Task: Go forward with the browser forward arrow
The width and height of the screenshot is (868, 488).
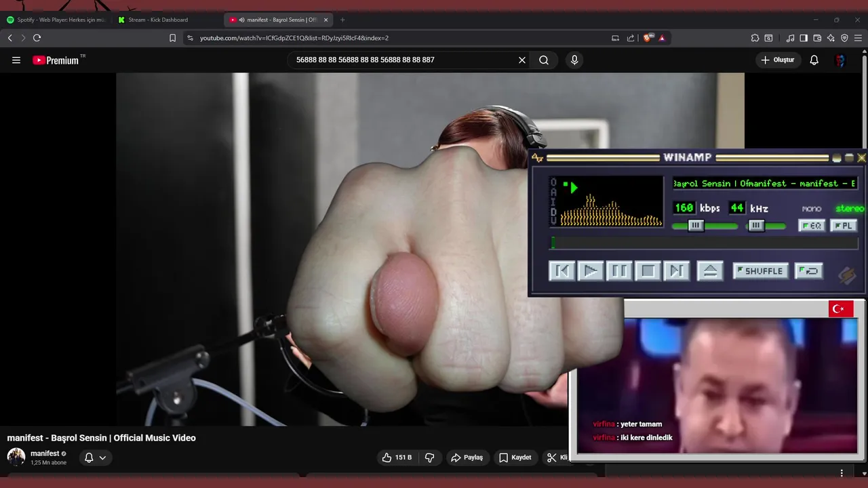Action: [23, 38]
